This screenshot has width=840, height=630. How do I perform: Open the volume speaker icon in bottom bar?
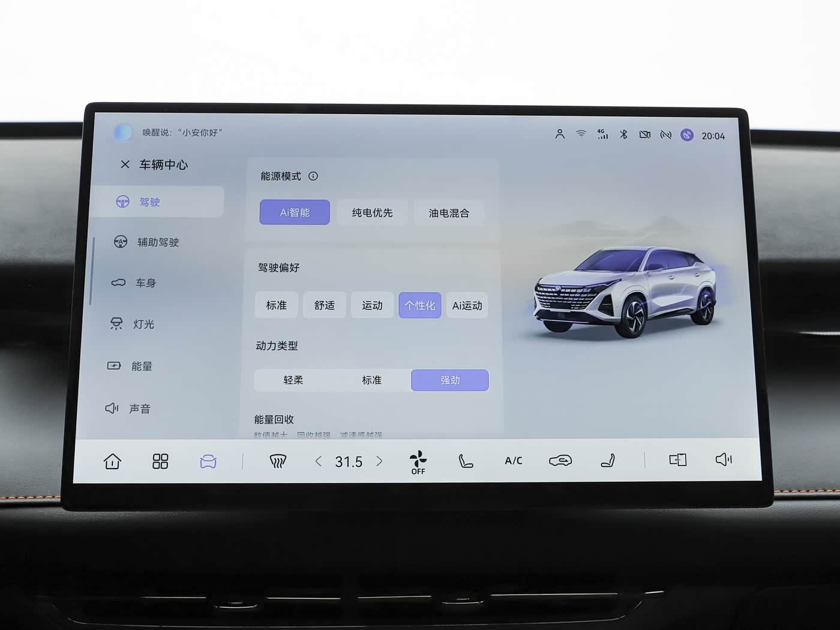point(724,460)
